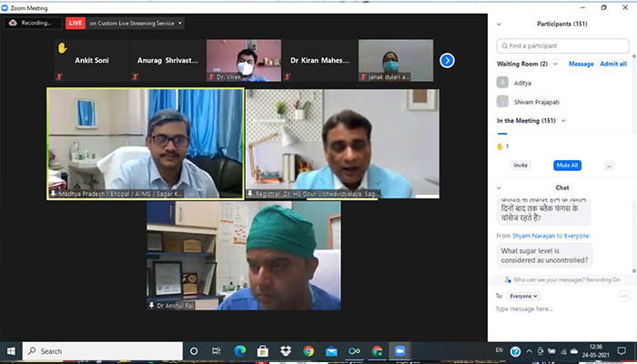Open the Dropbox taskbar icon
Image resolution: width=637 pixels, height=364 pixels.
(x=286, y=351)
